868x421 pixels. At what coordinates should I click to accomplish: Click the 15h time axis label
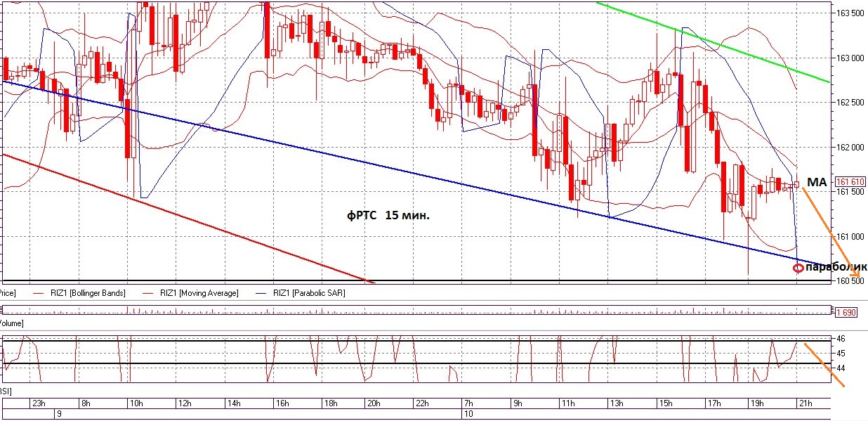point(666,403)
